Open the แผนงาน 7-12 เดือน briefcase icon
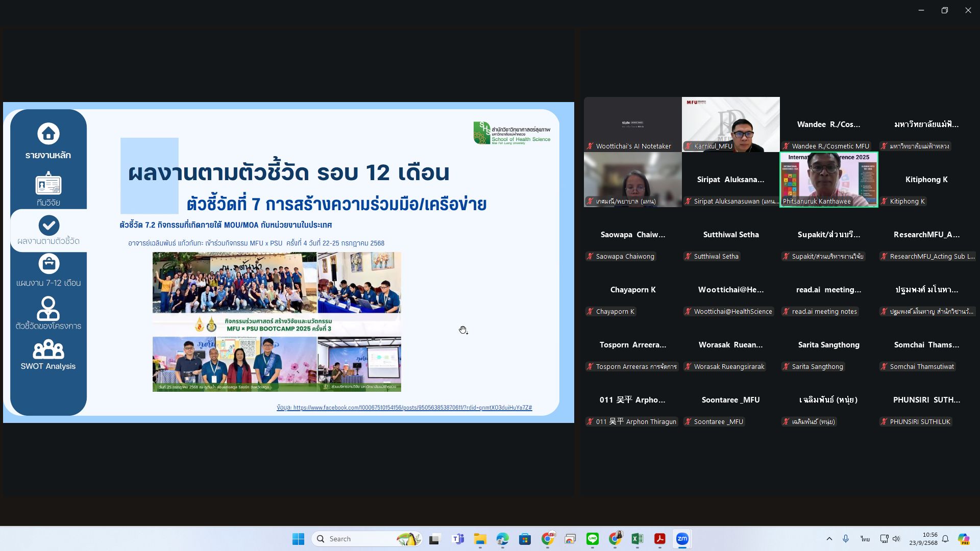 pos(48,264)
